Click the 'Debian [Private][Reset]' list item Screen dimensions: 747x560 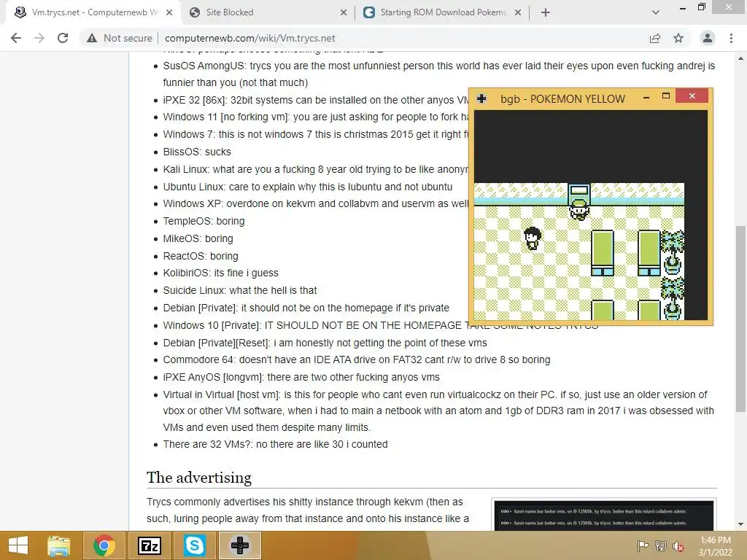(325, 343)
